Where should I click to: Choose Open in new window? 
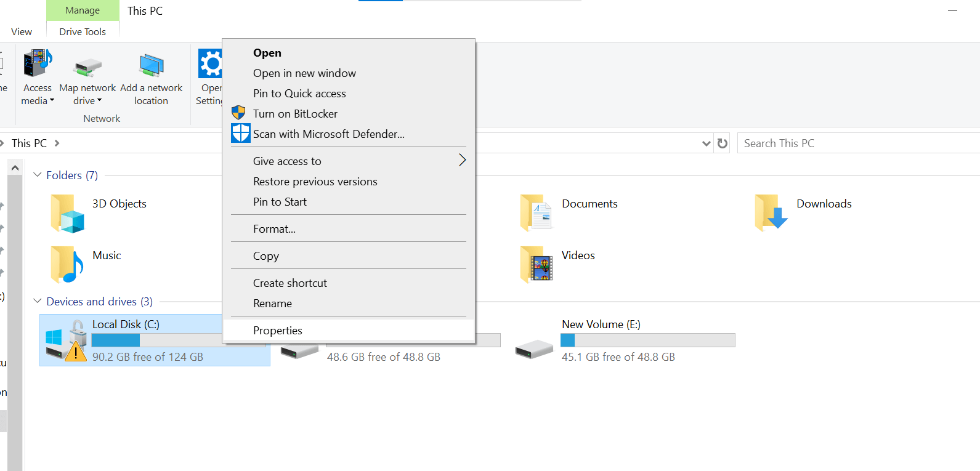(349, 73)
